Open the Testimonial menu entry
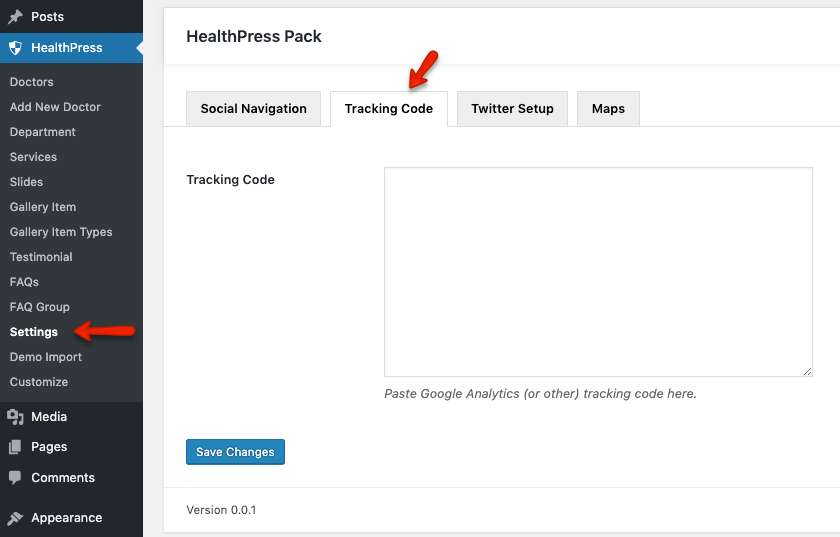Viewport: 840px width, 537px height. point(41,257)
